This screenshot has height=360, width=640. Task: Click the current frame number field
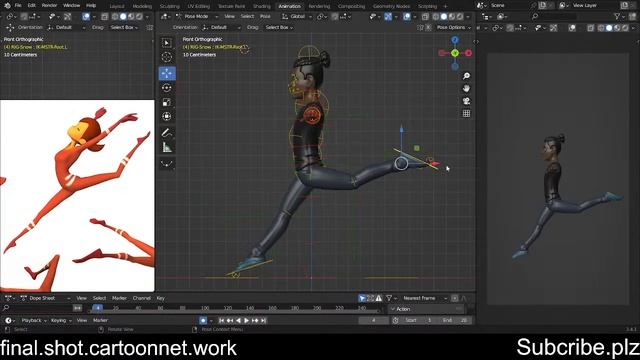coord(373,321)
